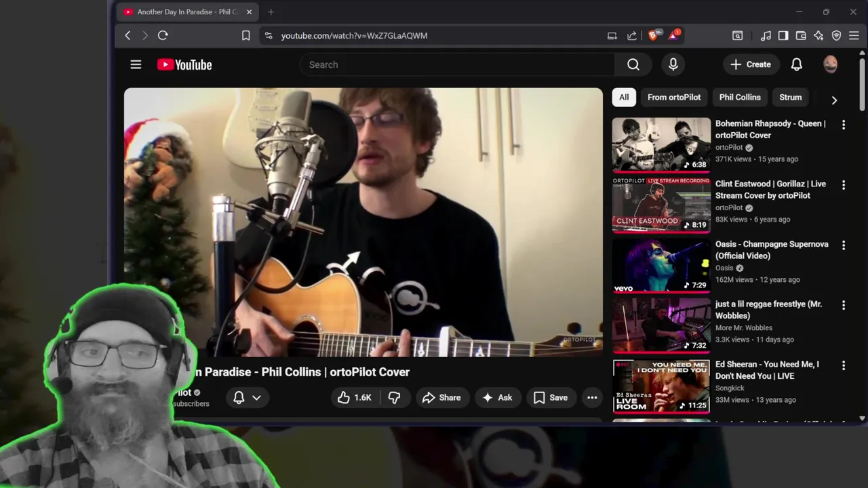Expand notification options chevron
The image size is (868, 488).
(x=256, y=398)
